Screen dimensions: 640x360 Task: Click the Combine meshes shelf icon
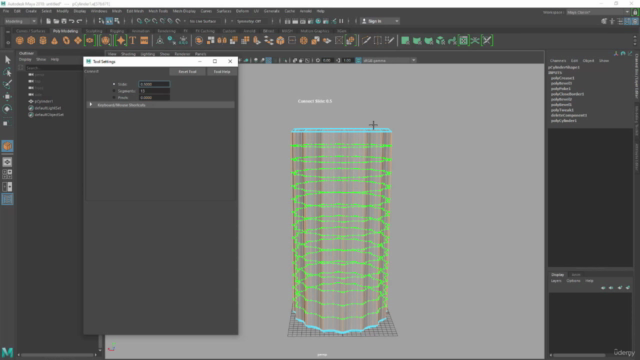point(199,40)
